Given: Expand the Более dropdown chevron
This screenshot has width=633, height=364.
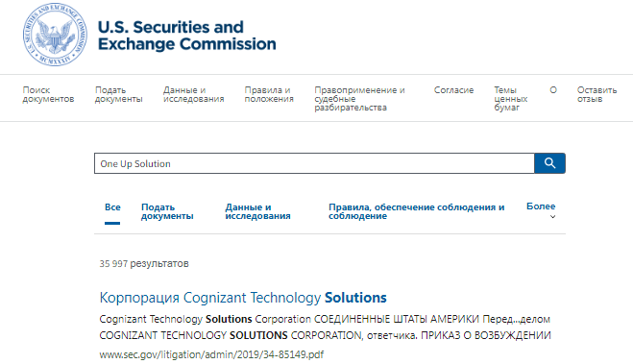Looking at the screenshot, I should click(552, 217).
